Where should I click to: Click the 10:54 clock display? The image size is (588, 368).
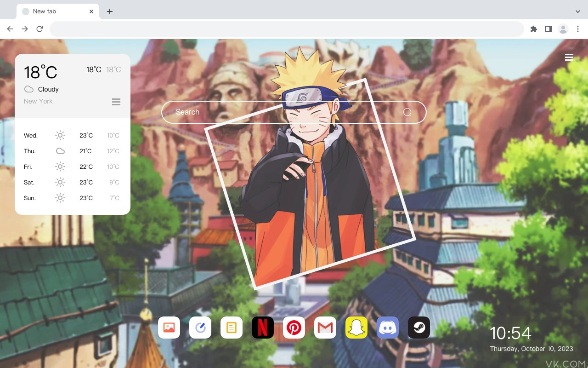point(510,333)
